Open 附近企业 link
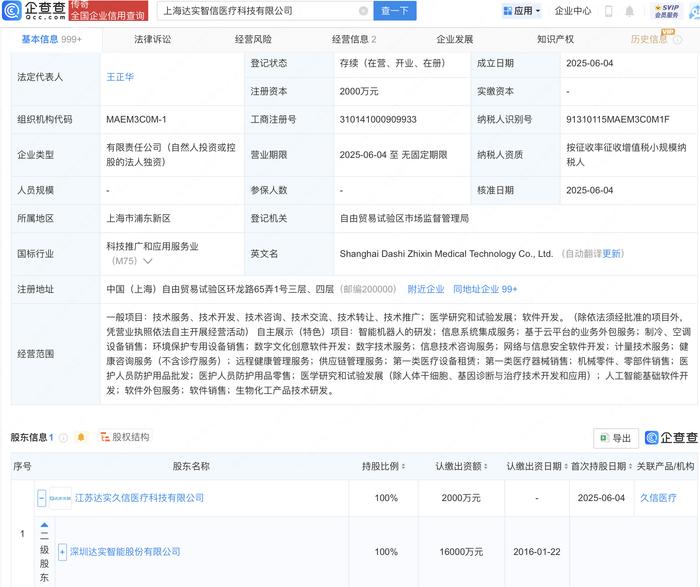The image size is (700, 587). click(426, 289)
